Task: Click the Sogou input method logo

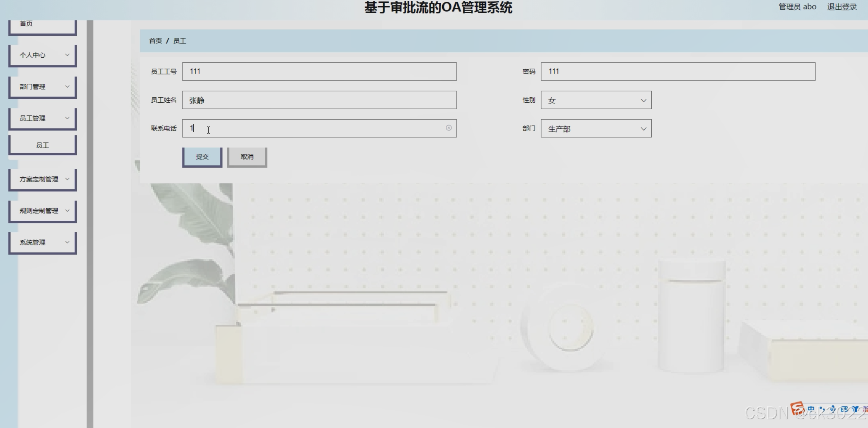Action: (797, 409)
